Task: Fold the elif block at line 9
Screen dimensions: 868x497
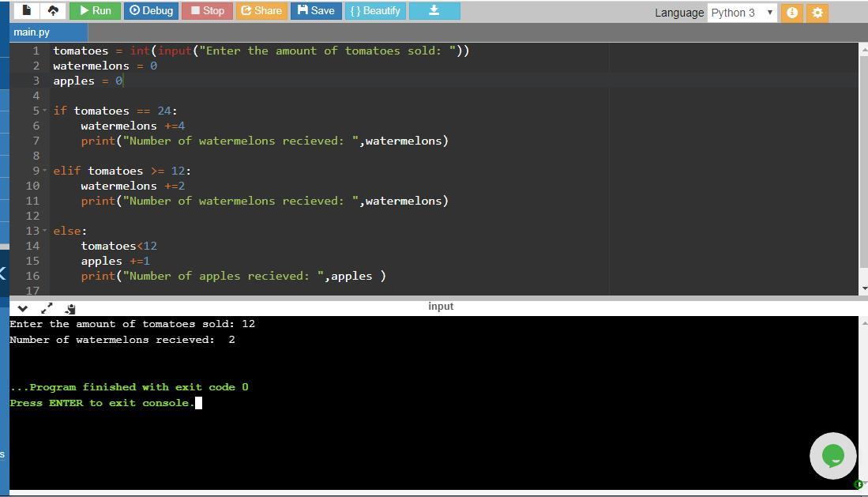Action: point(45,171)
